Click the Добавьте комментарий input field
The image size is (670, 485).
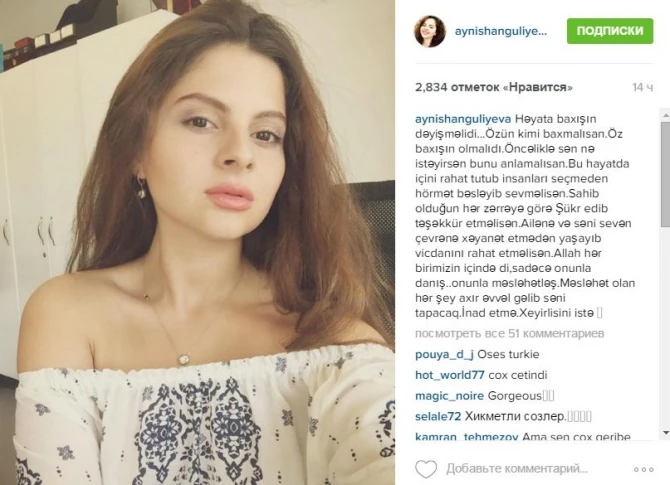(517, 469)
